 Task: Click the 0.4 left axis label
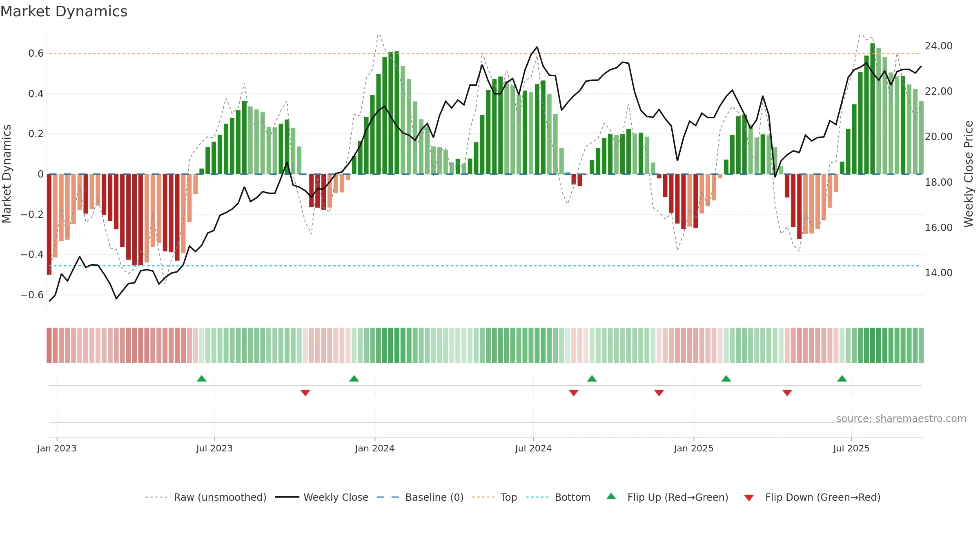pos(36,93)
